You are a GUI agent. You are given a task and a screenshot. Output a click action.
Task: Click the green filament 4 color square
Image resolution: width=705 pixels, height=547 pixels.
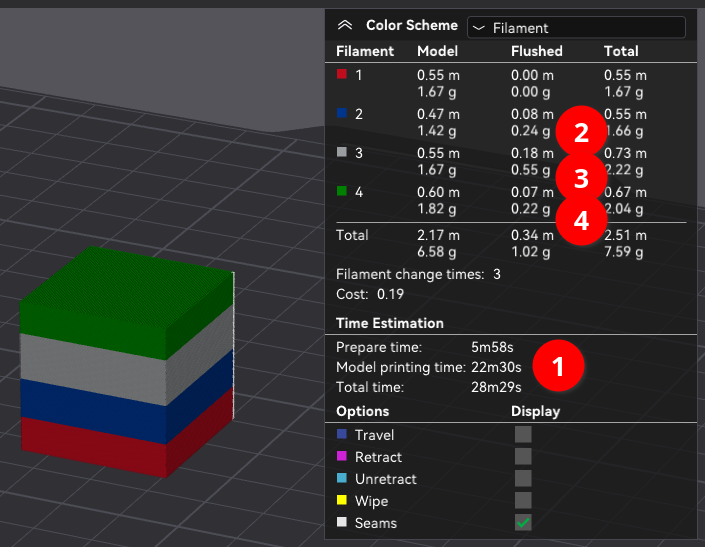pos(342,194)
